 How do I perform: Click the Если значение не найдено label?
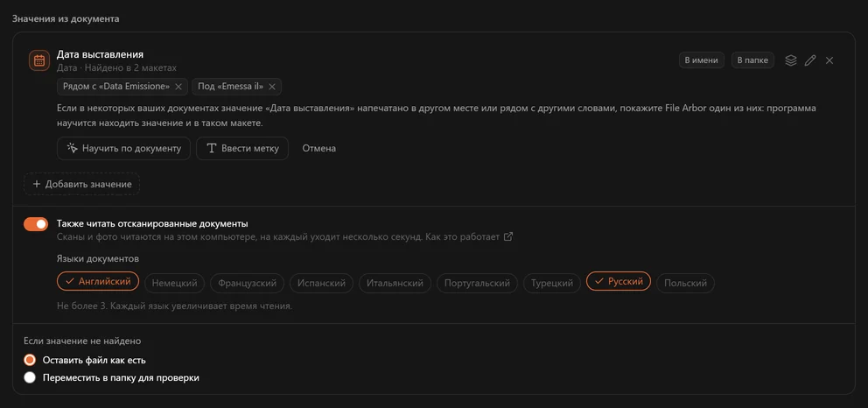pyautogui.click(x=82, y=341)
